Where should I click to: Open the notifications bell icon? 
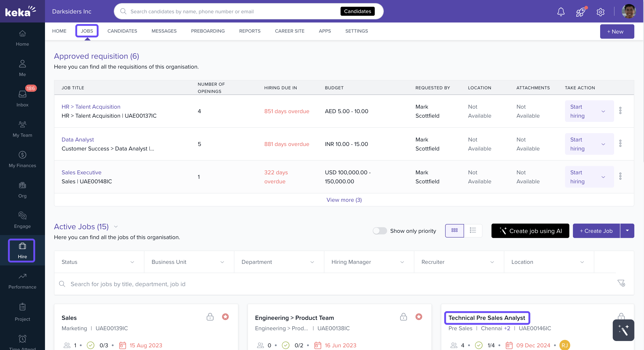(561, 11)
